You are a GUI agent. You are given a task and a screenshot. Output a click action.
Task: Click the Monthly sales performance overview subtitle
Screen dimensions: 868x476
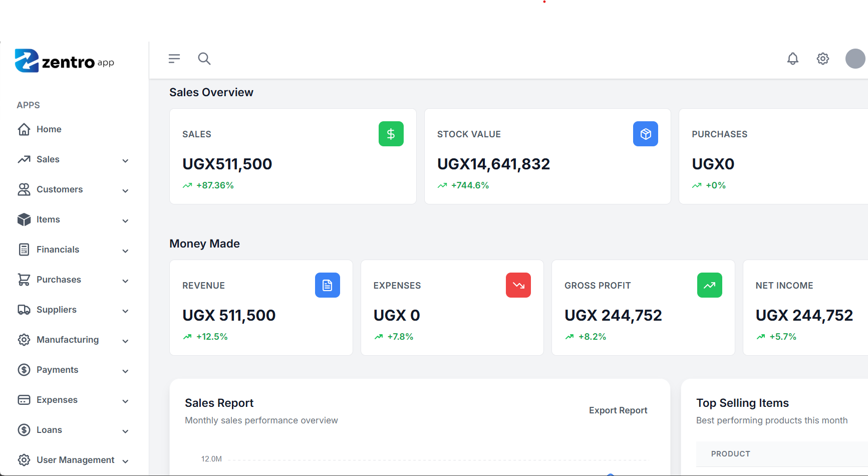[261, 420]
